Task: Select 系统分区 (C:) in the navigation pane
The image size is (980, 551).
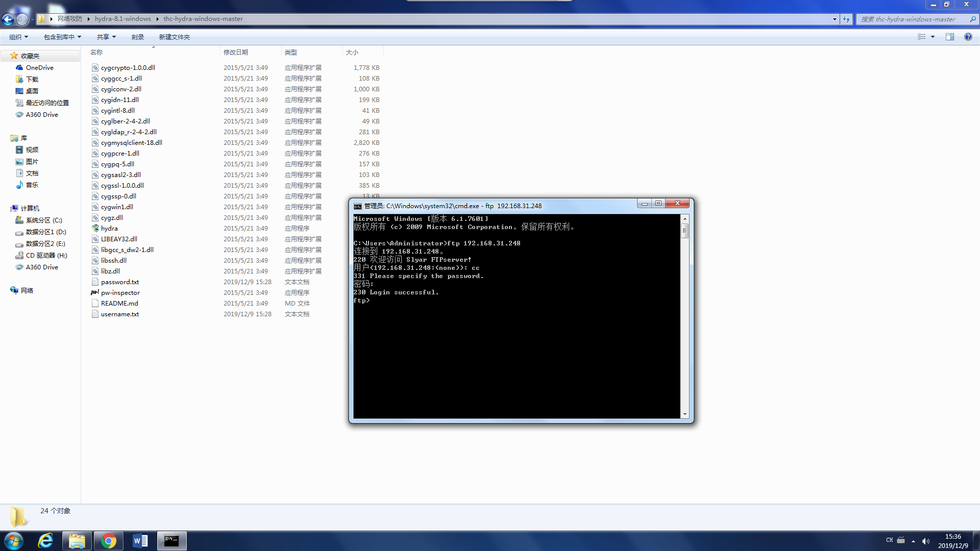Action: click(x=43, y=220)
